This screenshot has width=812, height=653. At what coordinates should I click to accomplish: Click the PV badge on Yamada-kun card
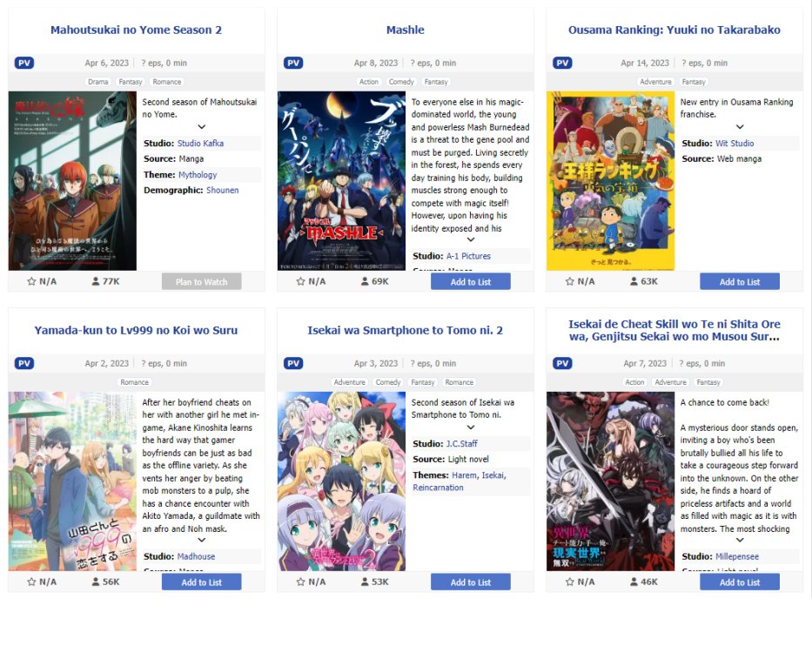click(24, 363)
